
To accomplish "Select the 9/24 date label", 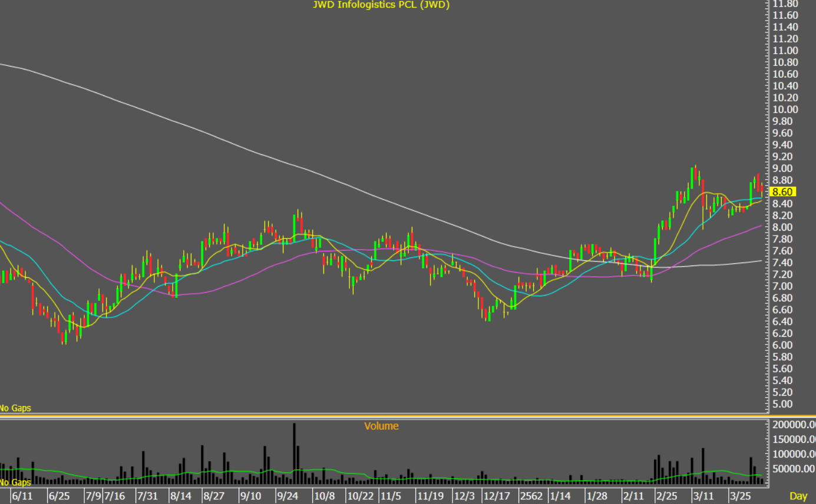I will [x=288, y=496].
